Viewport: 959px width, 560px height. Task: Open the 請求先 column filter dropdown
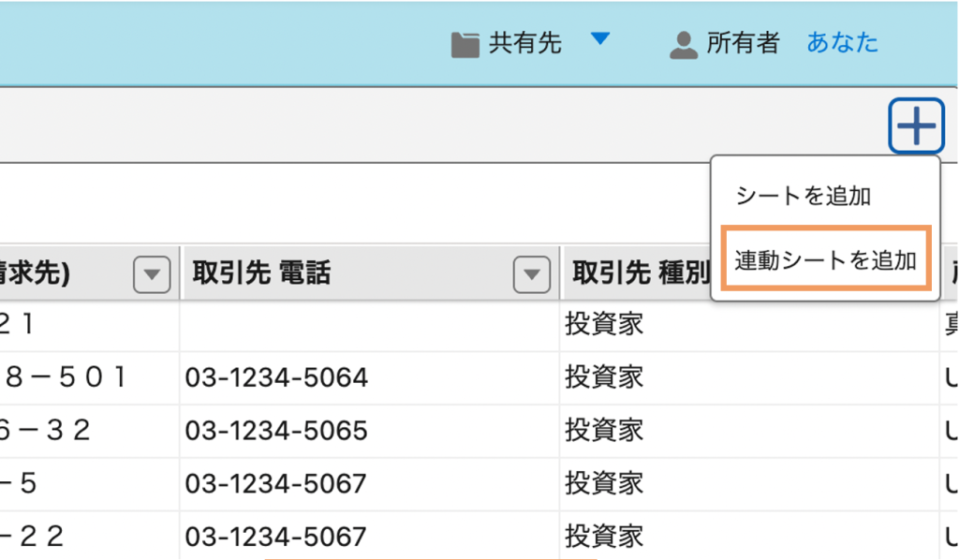click(152, 273)
